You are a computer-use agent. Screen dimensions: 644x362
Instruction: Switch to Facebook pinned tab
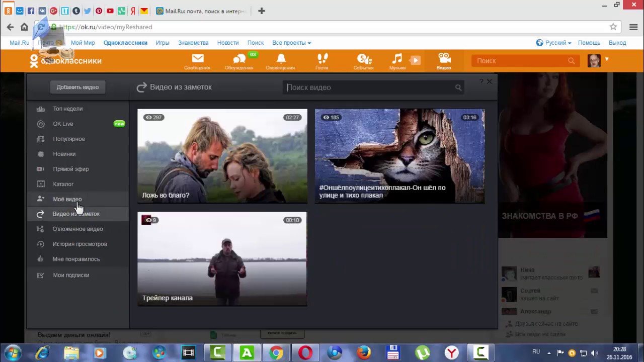click(x=31, y=11)
